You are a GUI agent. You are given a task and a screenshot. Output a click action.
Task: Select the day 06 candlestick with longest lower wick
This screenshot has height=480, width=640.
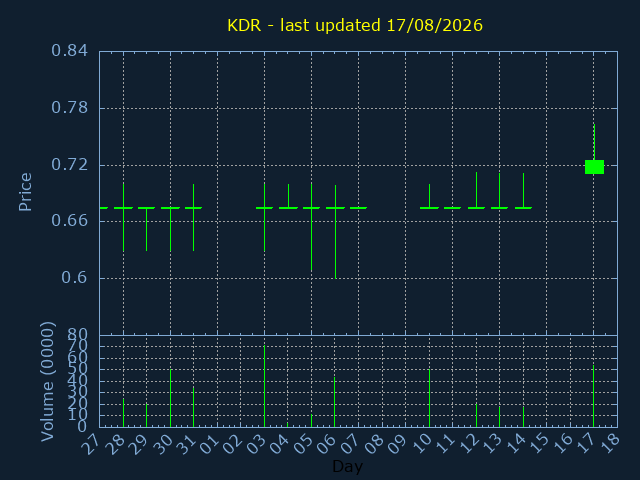tap(336, 232)
